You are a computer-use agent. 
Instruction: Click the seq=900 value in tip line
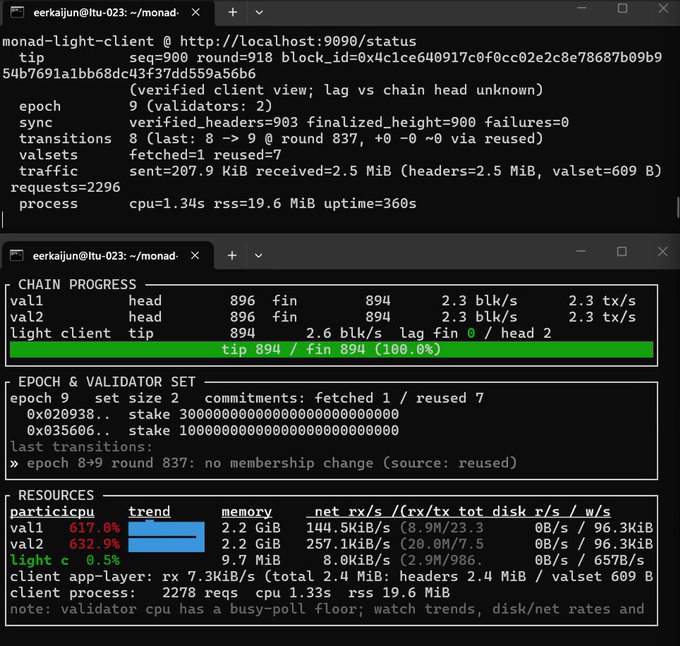pyautogui.click(x=158, y=58)
